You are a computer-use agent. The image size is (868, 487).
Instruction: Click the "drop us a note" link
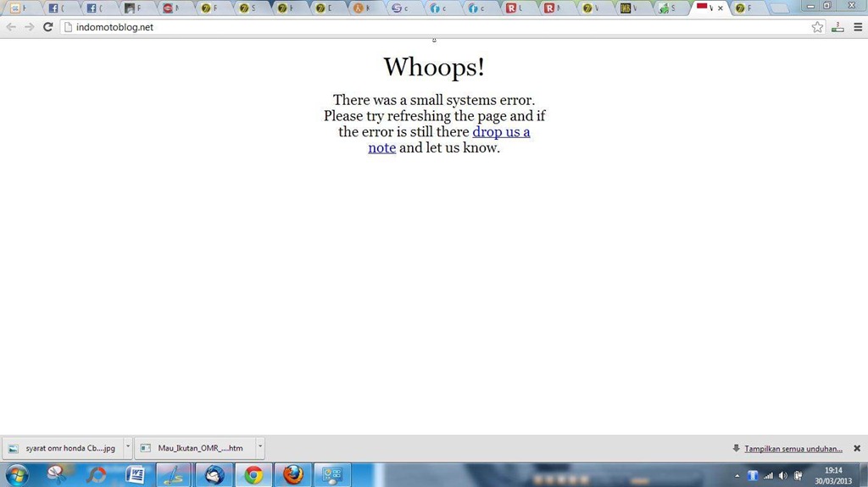click(x=501, y=132)
